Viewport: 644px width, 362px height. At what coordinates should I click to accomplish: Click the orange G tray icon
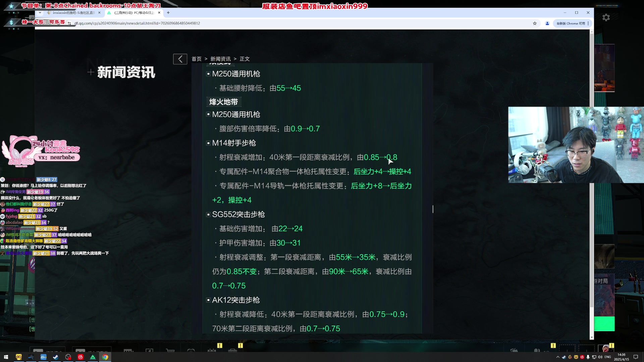coord(570,357)
